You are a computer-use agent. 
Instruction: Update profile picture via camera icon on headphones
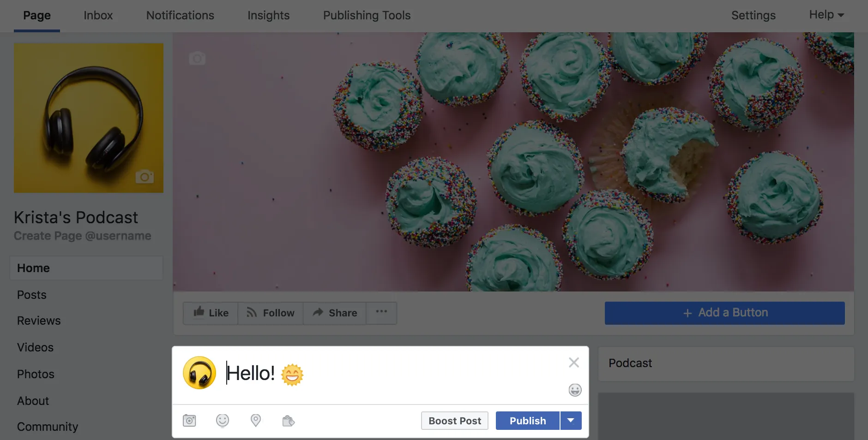pyautogui.click(x=145, y=177)
